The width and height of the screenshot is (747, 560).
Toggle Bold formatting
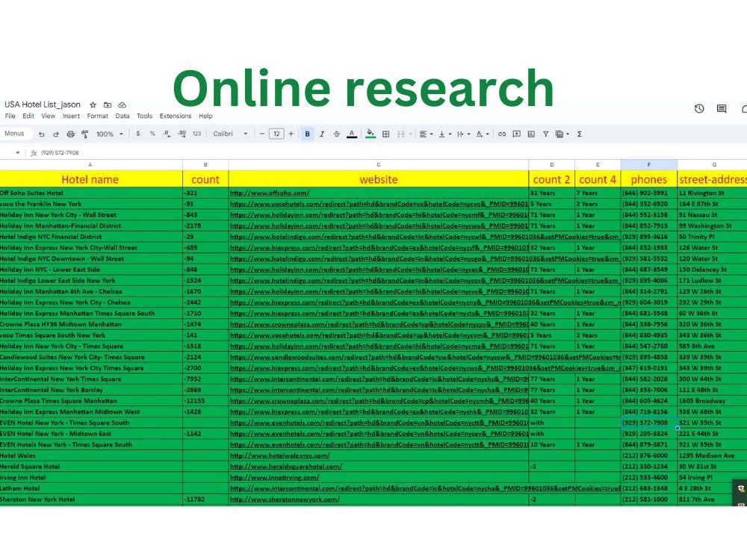click(307, 134)
